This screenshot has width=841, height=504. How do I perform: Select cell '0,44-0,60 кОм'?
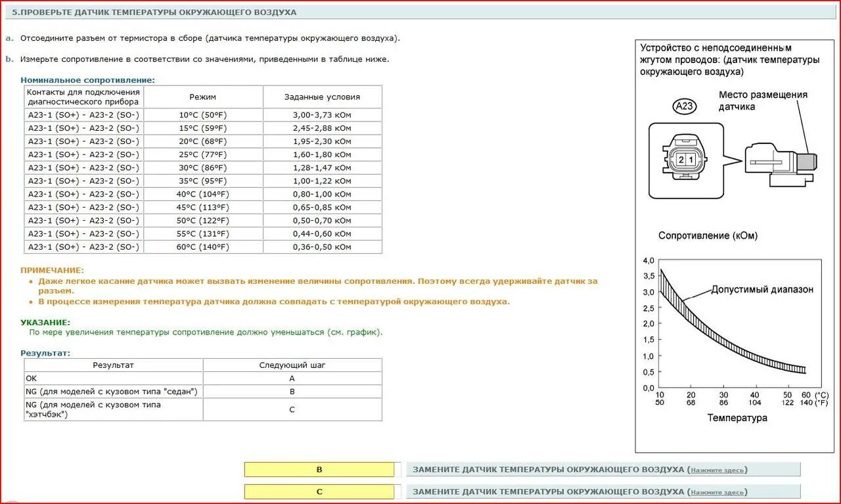[x=322, y=233]
